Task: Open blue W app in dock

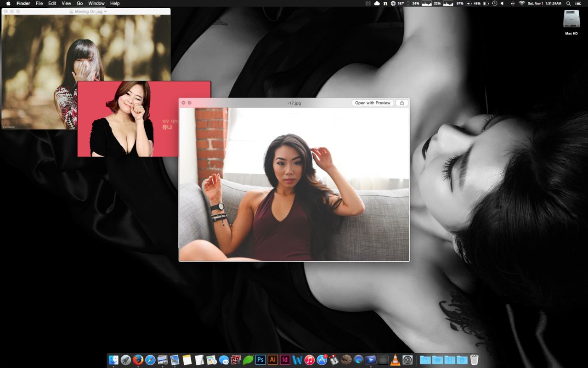Action: click(297, 360)
